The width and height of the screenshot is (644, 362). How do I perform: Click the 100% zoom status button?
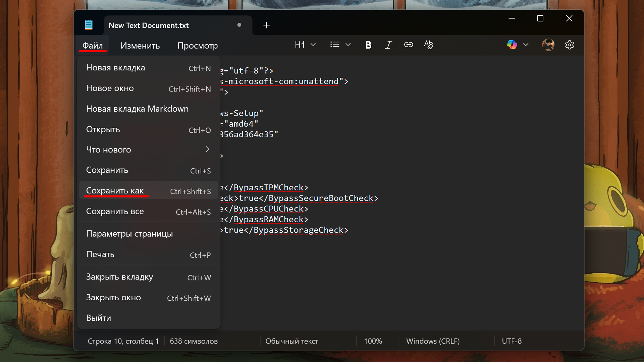(373, 341)
